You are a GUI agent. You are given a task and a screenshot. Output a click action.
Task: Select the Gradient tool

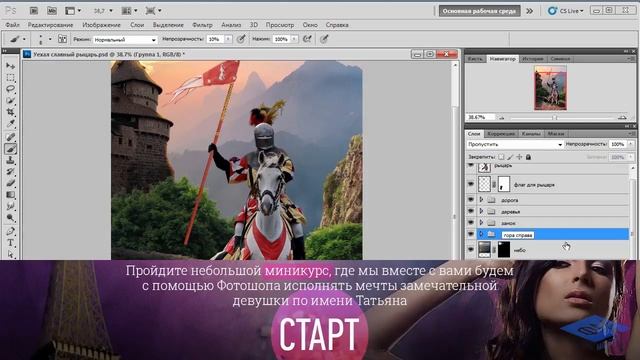pyautogui.click(x=11, y=195)
